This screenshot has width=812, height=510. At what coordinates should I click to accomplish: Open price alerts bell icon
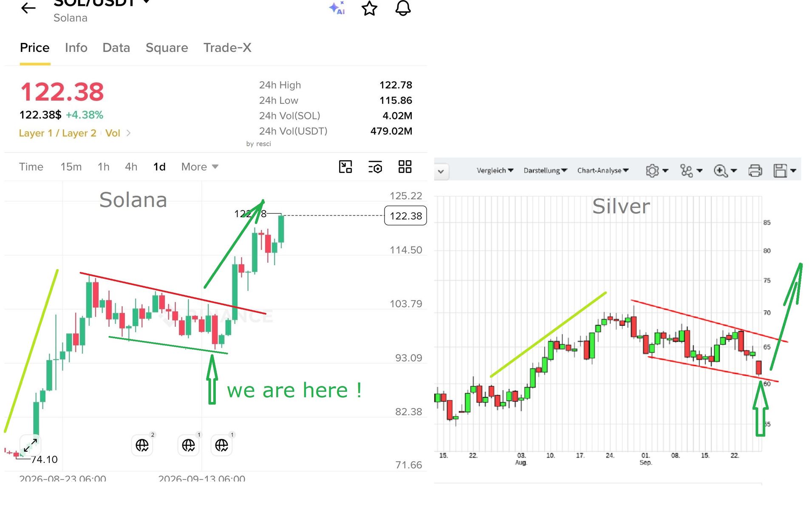[x=403, y=8]
